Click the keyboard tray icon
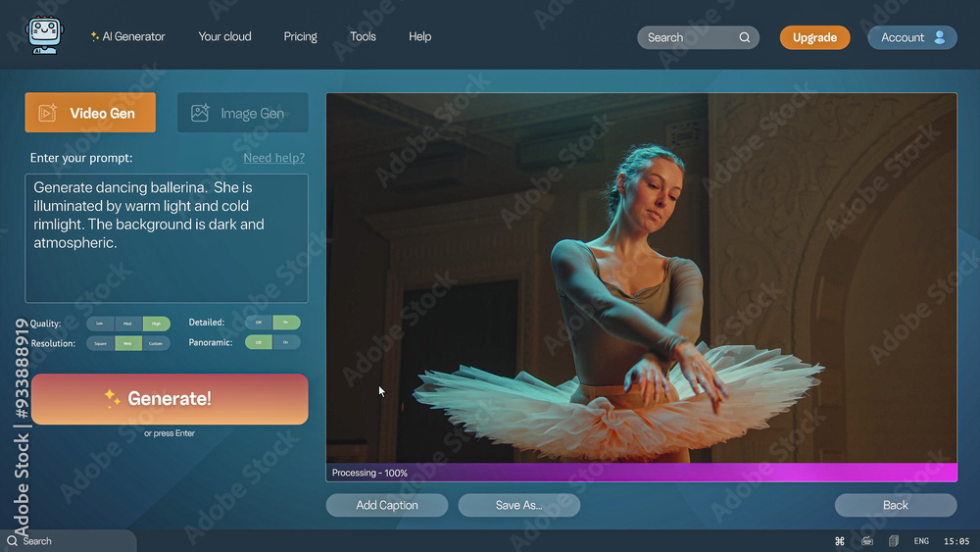 coord(867,541)
